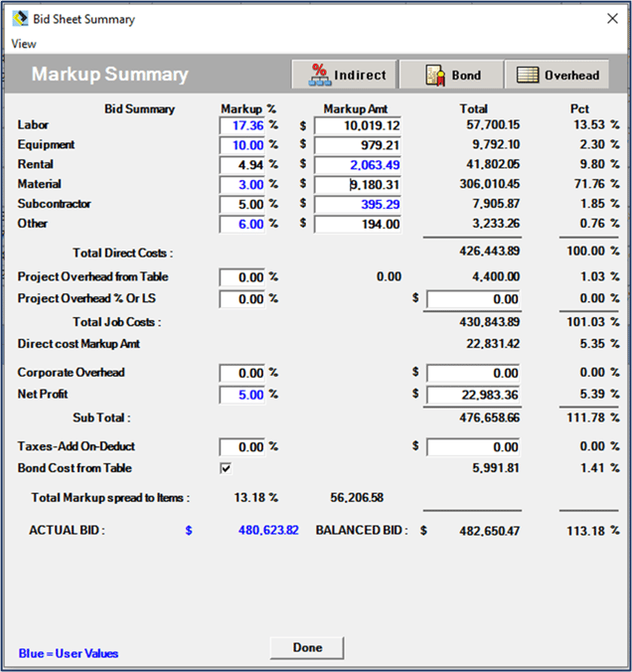Screen dimensions: 632x672
Task: Click the Rental markup amount 2,063.49 field
Action: 358,165
